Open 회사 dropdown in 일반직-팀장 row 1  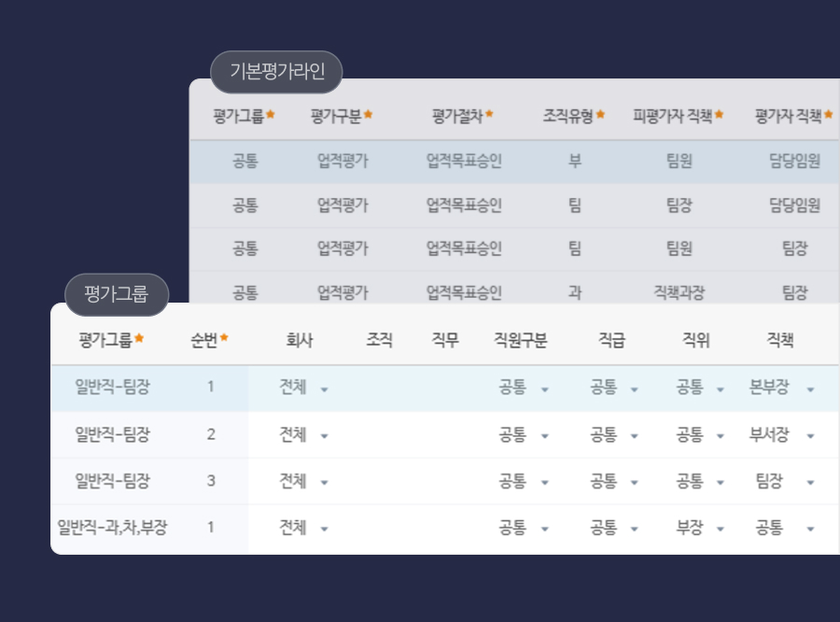[303, 388]
